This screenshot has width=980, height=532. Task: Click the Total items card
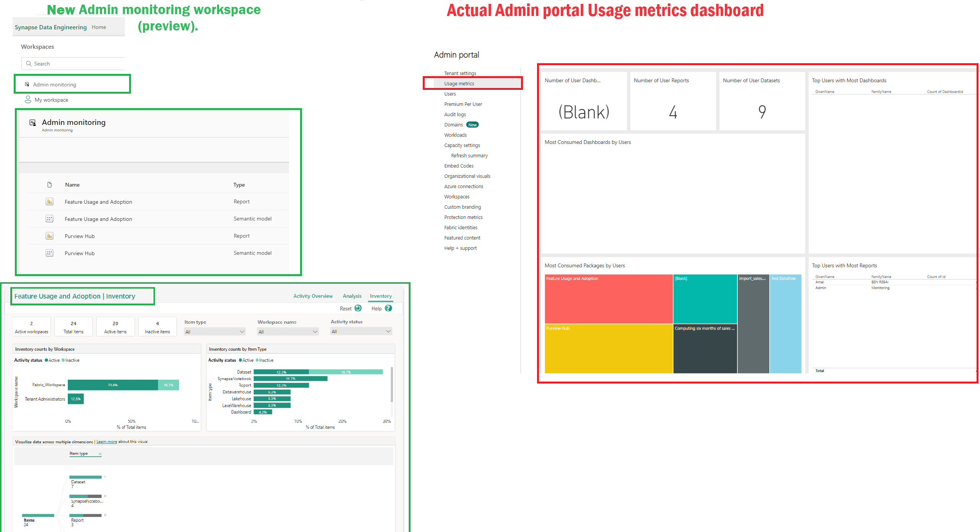pyautogui.click(x=74, y=327)
